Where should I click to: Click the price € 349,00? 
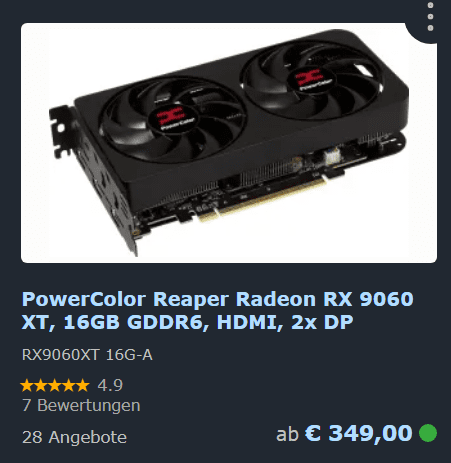coord(359,433)
